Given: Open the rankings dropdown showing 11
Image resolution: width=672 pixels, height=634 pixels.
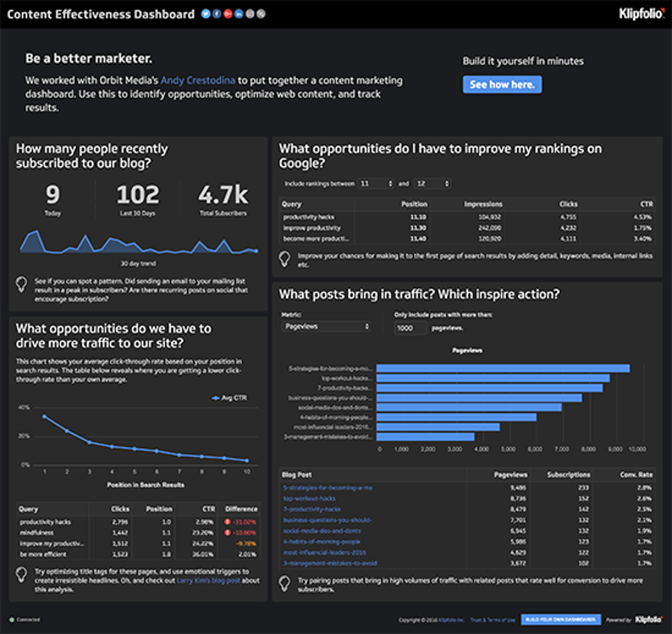Looking at the screenshot, I should (x=377, y=184).
